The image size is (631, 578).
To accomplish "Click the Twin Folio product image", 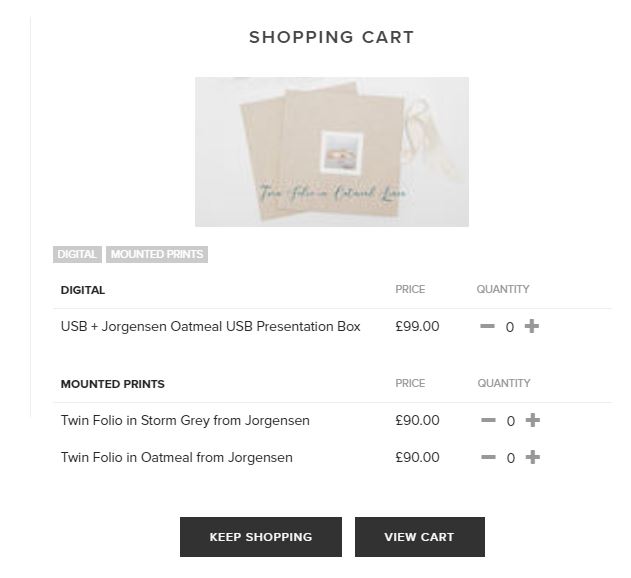I will click(x=331, y=152).
